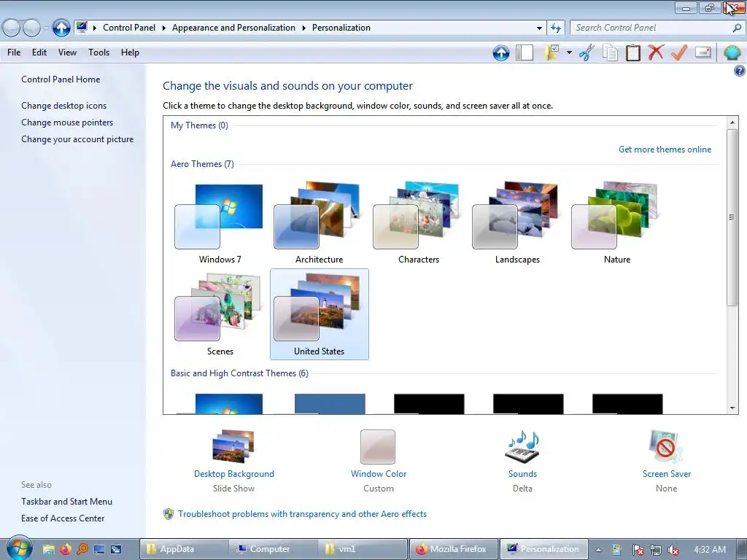Open the Tools menu
The image size is (747, 560).
[x=98, y=52]
